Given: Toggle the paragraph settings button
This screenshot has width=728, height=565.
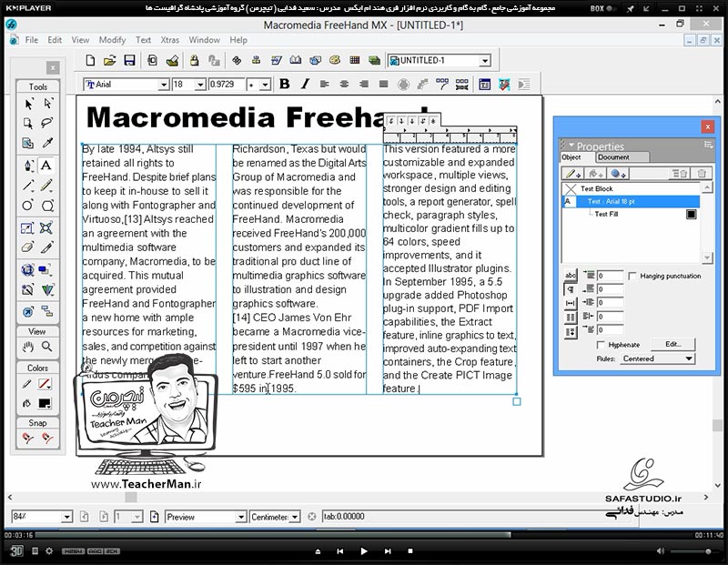Looking at the screenshot, I should [571, 289].
